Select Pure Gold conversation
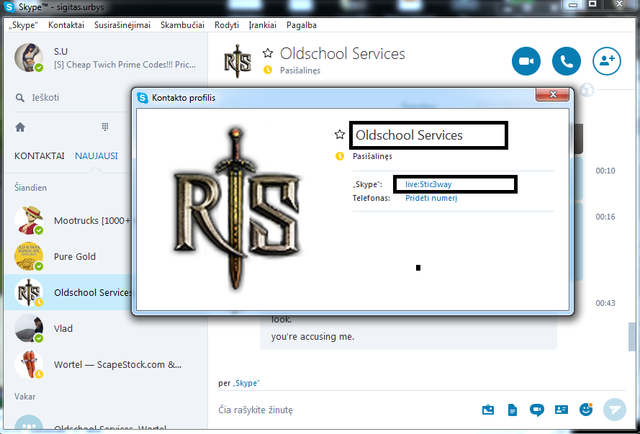Screen dimensions: 640x434 (x=69, y=256)
